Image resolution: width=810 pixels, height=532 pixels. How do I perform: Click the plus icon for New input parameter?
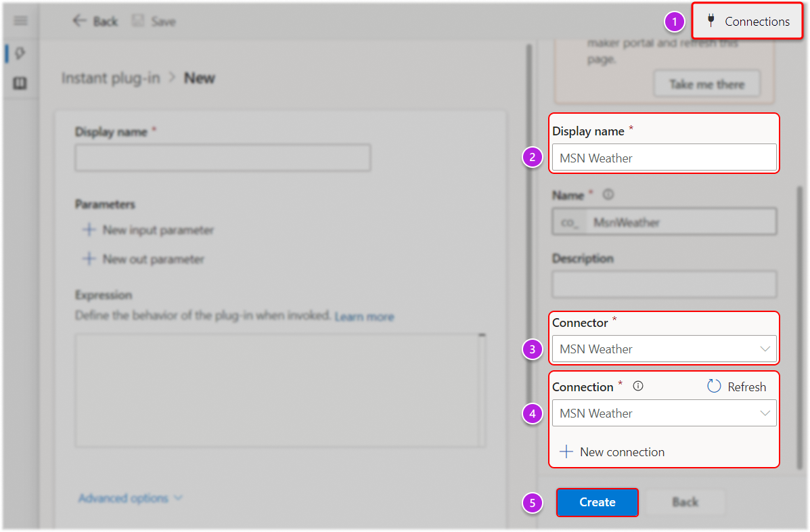pos(88,230)
